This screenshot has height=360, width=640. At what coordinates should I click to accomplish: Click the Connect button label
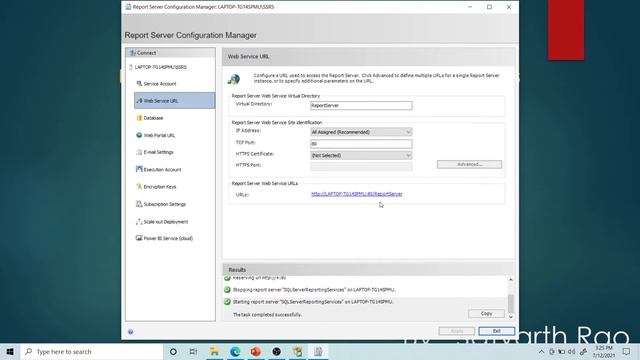[x=146, y=53]
